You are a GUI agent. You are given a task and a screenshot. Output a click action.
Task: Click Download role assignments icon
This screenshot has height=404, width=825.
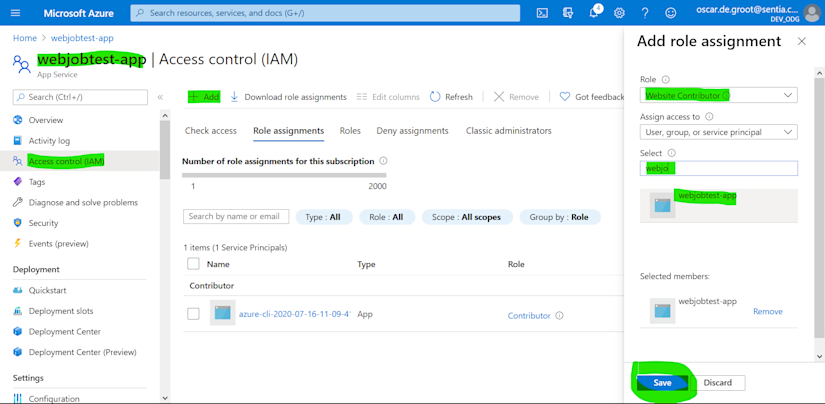(x=235, y=97)
